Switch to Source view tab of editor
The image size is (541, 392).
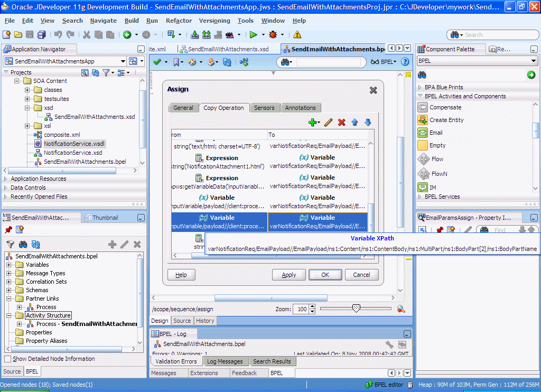pos(182,321)
